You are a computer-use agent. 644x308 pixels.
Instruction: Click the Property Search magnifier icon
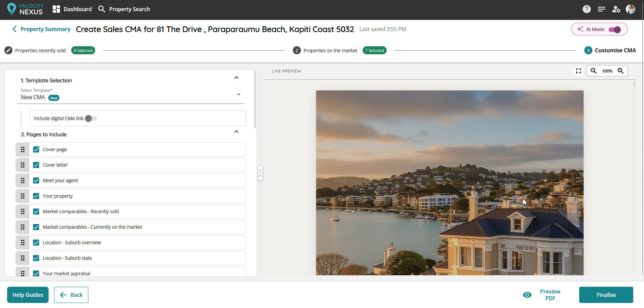pyautogui.click(x=102, y=9)
